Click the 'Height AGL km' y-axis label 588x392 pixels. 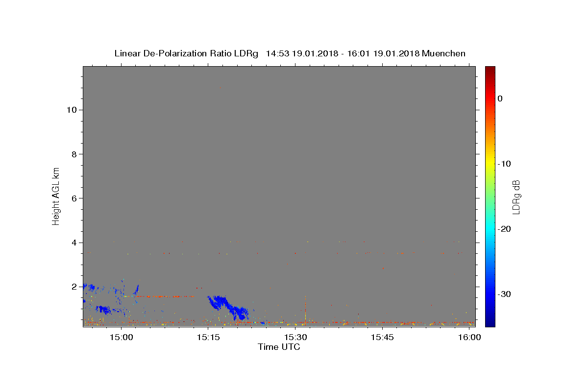[56, 196]
